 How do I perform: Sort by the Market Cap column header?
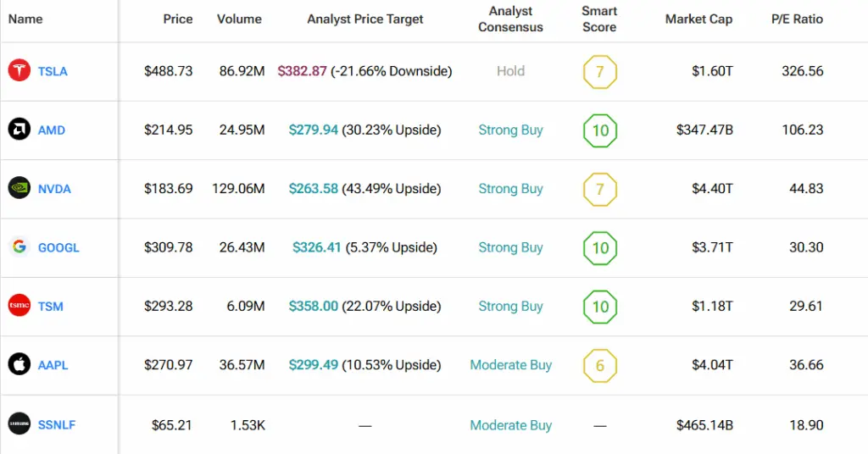pyautogui.click(x=698, y=19)
